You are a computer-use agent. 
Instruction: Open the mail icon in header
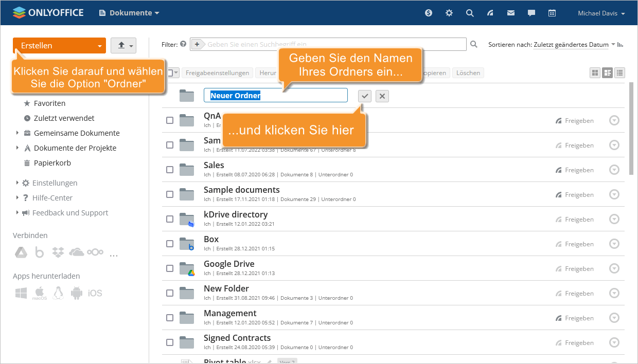(x=511, y=13)
